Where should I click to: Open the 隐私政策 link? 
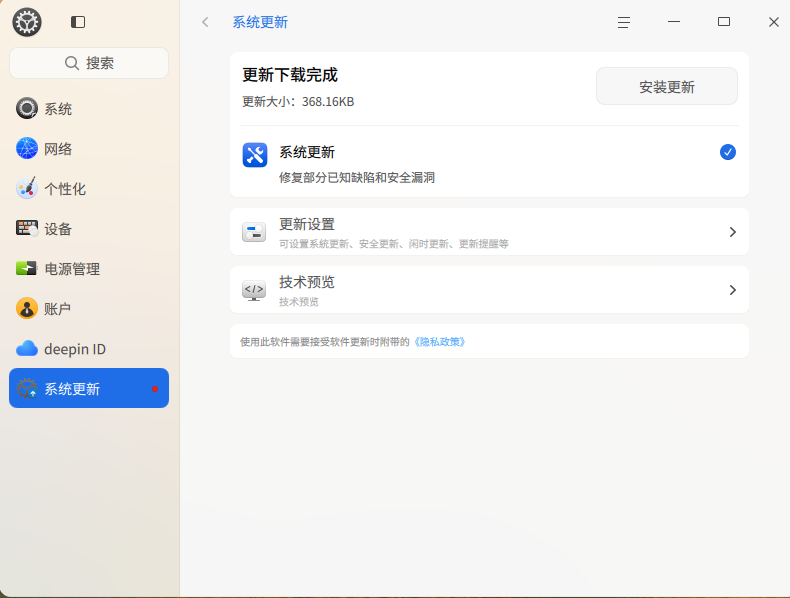coord(439,342)
